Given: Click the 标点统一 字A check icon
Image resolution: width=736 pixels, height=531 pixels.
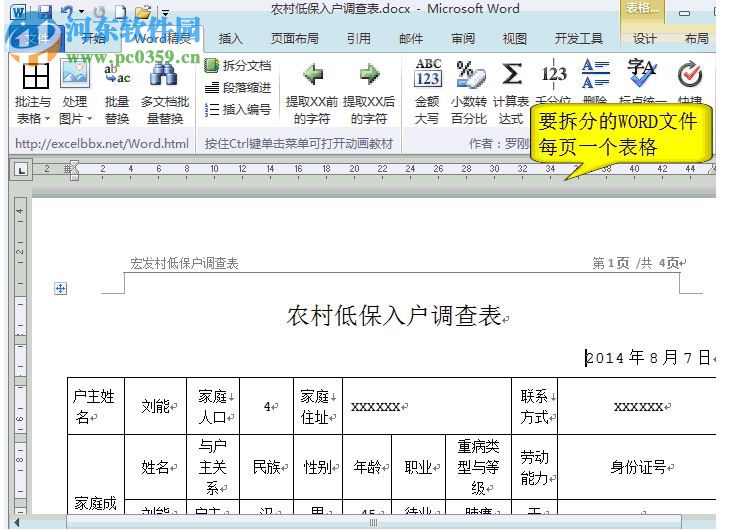Looking at the screenshot, I should (641, 73).
